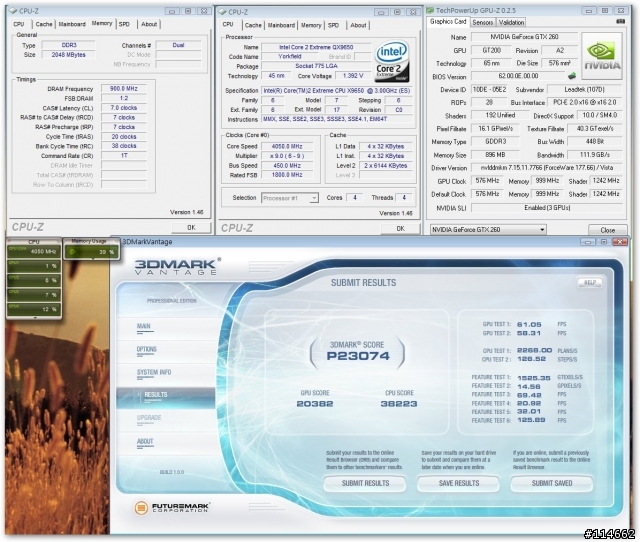Select SPD tab in left CPU-Z window
This screenshot has height=542, width=640.
124,24
